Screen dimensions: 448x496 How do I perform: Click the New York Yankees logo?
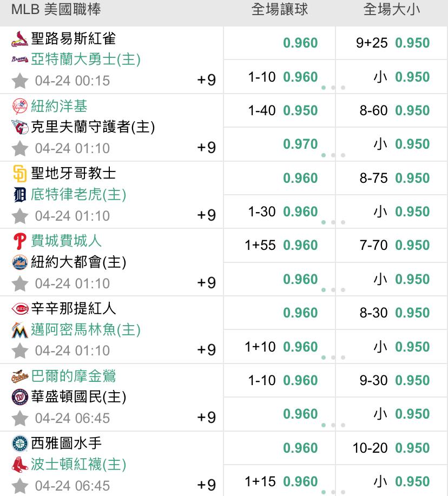[x=19, y=106]
